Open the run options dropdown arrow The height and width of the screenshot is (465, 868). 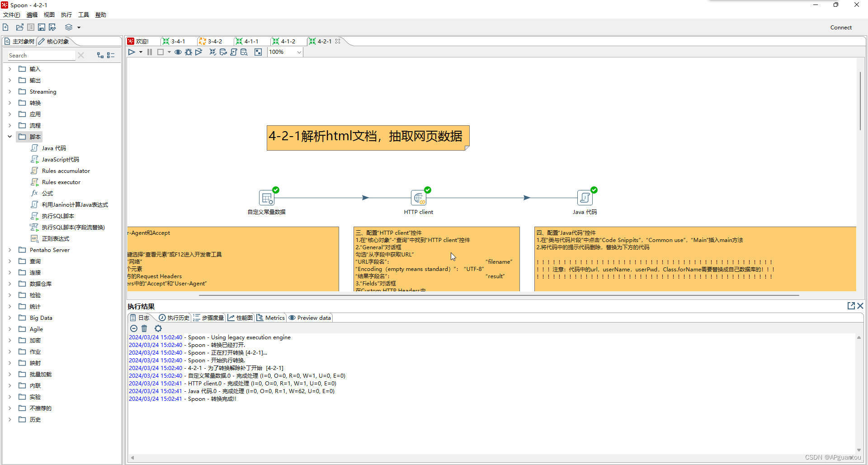141,52
